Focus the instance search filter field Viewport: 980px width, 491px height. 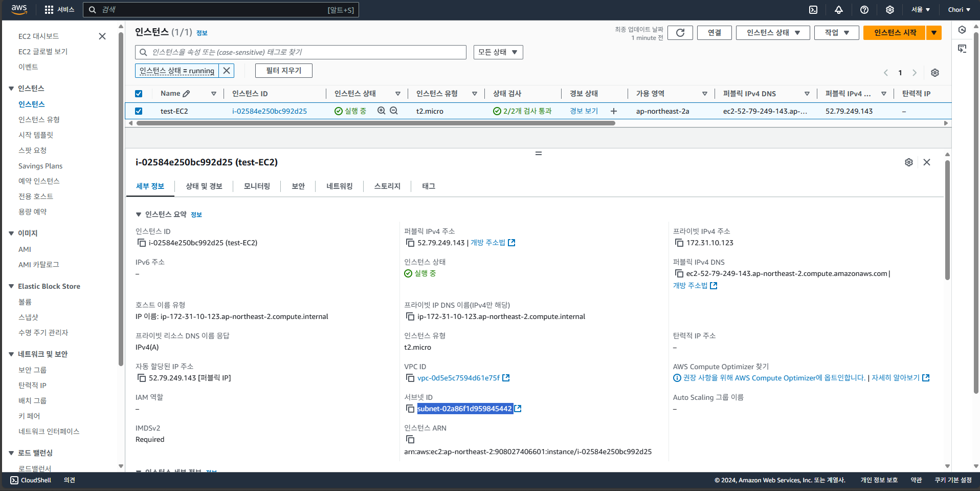(x=301, y=52)
